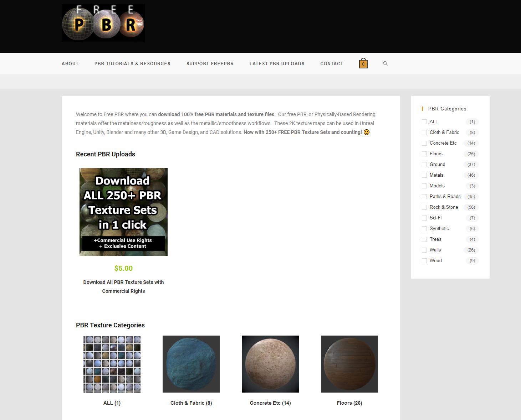Click the Recent PBR Uploads heading
The image size is (521, 420).
pos(106,154)
